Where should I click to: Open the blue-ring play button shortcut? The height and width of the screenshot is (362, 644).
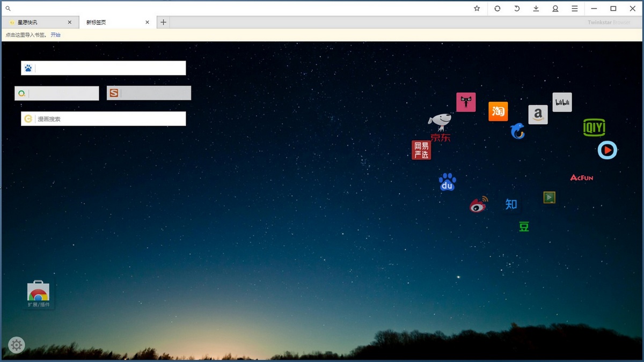click(608, 150)
